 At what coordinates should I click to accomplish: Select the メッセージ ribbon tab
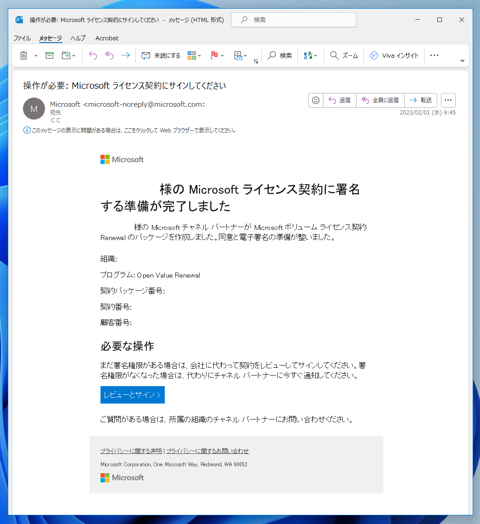click(50, 38)
